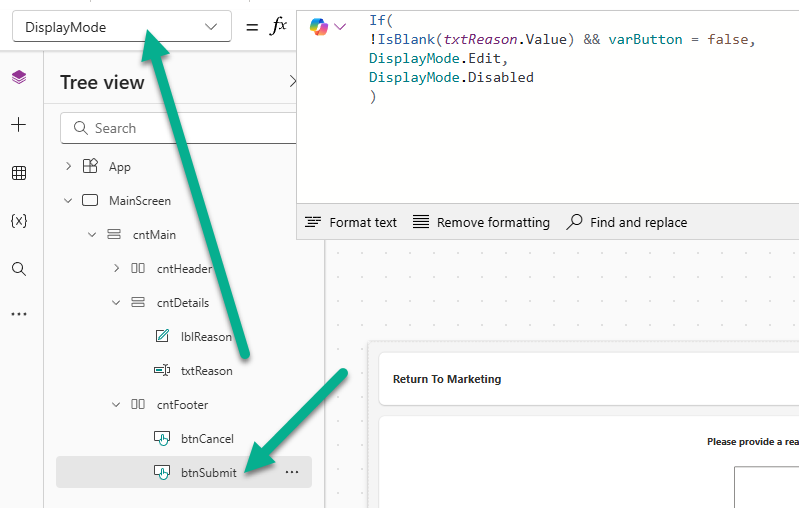
Task: Collapse the MainScreen tree node
Action: (x=68, y=201)
